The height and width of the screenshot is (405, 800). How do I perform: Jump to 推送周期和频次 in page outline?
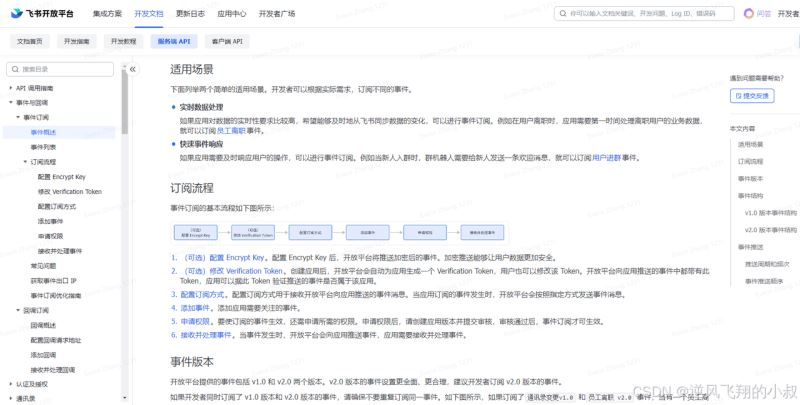(767, 264)
